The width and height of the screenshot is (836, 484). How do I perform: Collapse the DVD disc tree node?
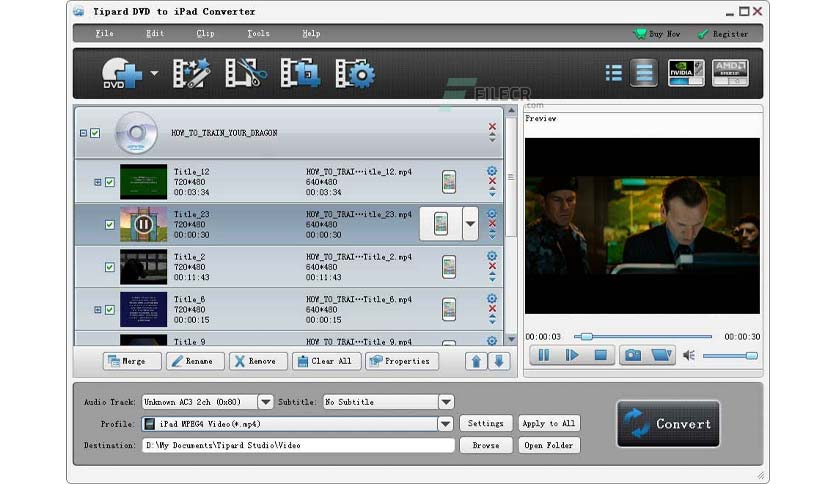83,133
